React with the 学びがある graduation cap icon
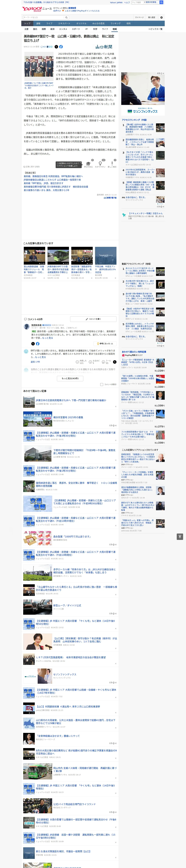 pyautogui.click(x=88, y=163)
